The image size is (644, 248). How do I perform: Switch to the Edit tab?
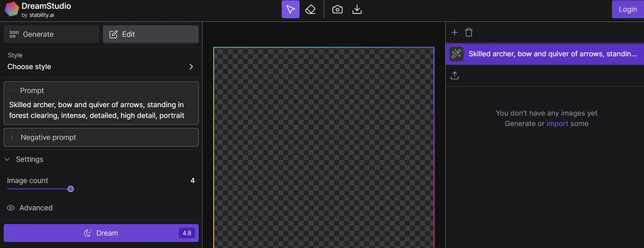(151, 34)
